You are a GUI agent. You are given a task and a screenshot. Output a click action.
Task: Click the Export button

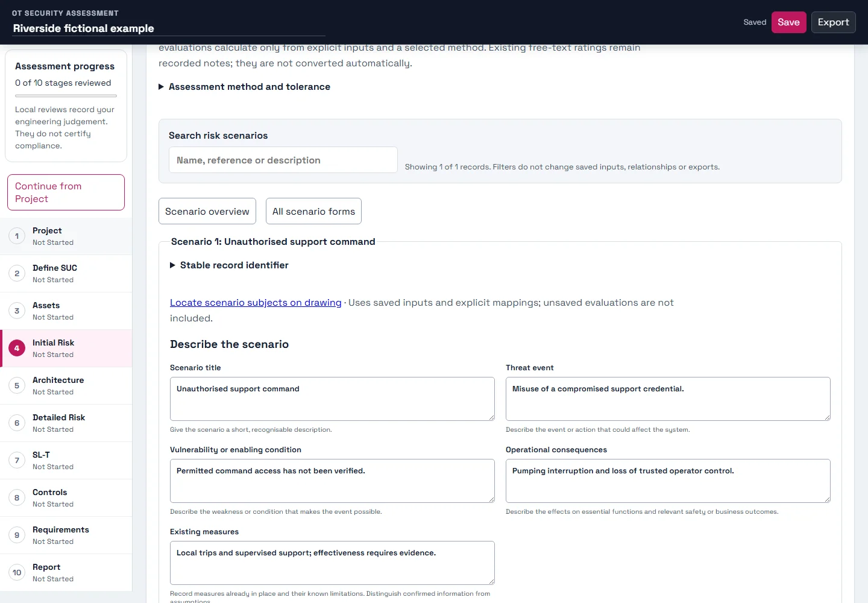coord(833,22)
